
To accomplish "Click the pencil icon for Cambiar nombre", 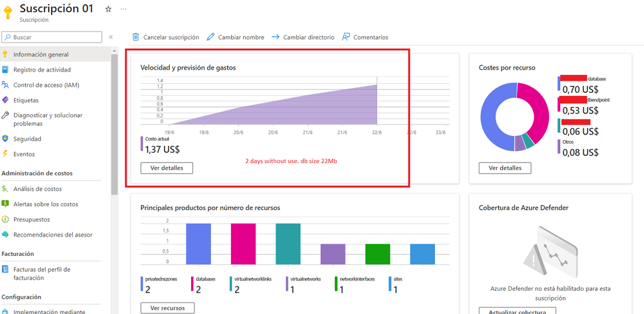I will point(211,37).
